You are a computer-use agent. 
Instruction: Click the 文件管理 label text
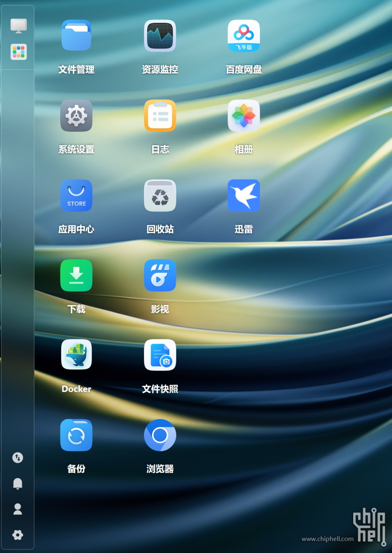pyautogui.click(x=76, y=70)
